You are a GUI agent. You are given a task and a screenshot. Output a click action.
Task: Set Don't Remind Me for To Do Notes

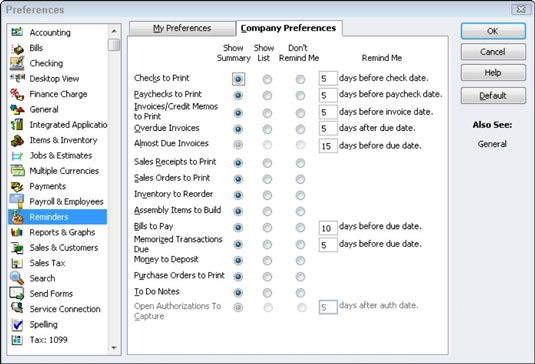(300, 293)
